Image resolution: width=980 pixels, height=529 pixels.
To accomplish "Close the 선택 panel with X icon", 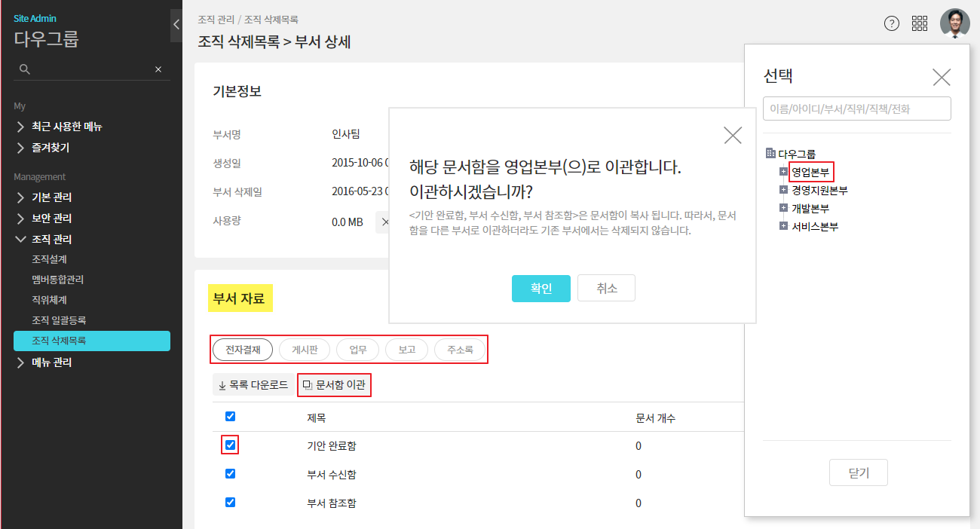I will click(941, 77).
